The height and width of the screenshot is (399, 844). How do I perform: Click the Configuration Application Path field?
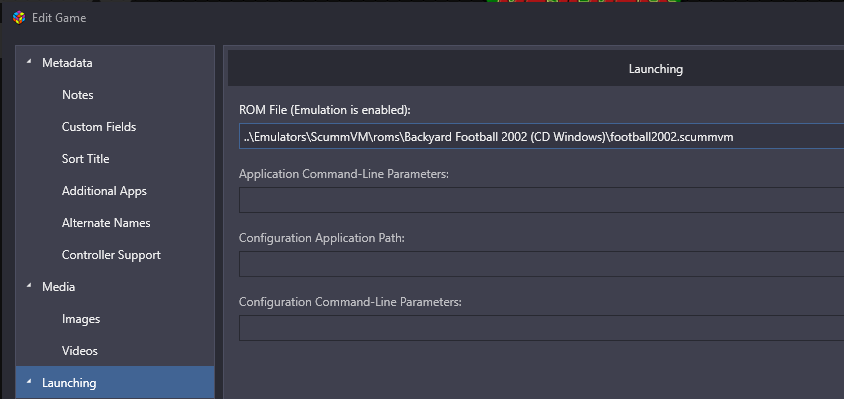pyautogui.click(x=541, y=264)
